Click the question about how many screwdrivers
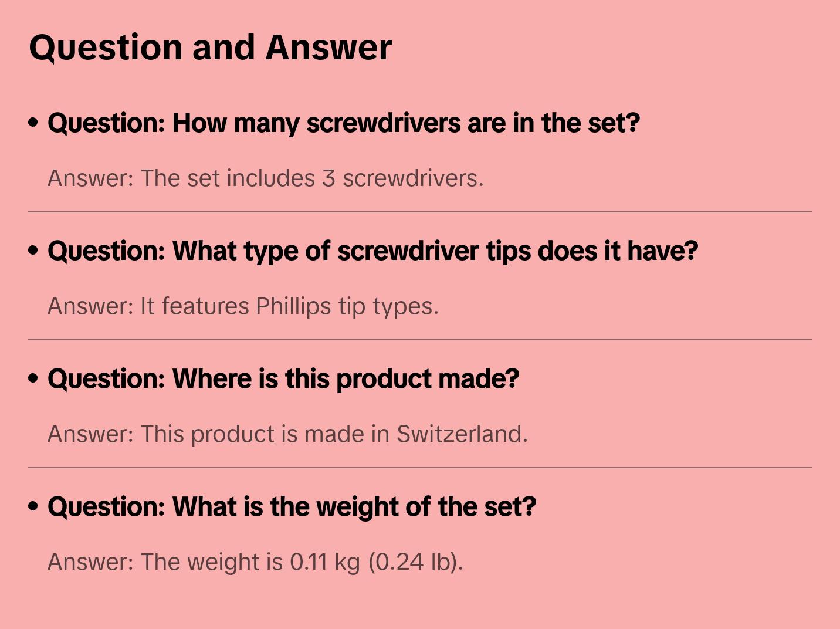This screenshot has height=629, width=840. [343, 123]
